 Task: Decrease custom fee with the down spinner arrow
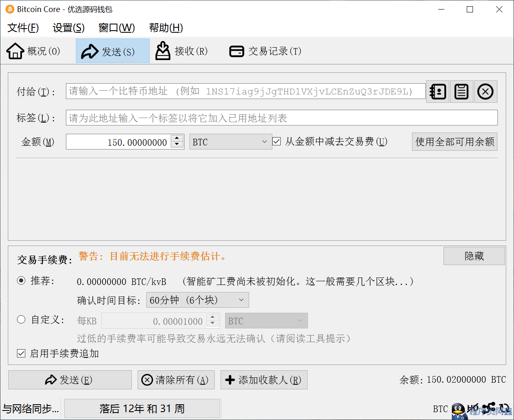pyautogui.click(x=213, y=324)
